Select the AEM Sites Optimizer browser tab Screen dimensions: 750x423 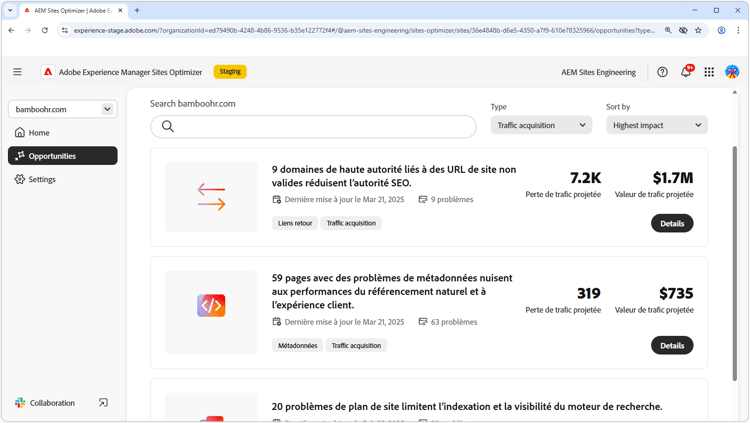point(73,10)
